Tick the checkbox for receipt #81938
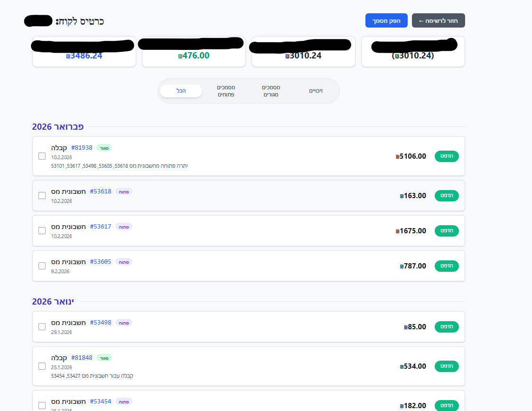The width and height of the screenshot is (532, 411). 42,156
